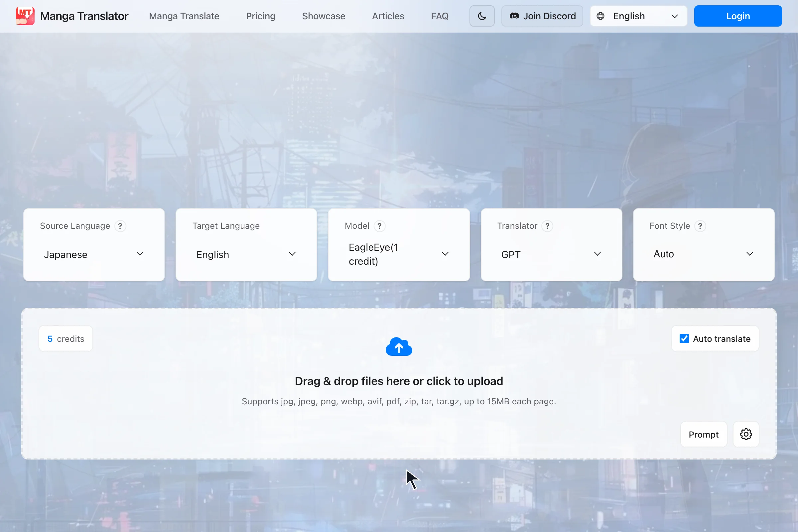This screenshot has height=532, width=798.
Task: Toggle dark mode with the moon icon
Action: 482,16
